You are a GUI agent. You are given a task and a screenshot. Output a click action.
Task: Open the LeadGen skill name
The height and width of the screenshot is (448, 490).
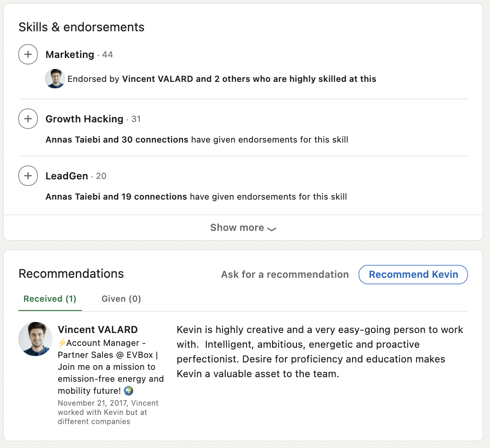[x=67, y=176]
